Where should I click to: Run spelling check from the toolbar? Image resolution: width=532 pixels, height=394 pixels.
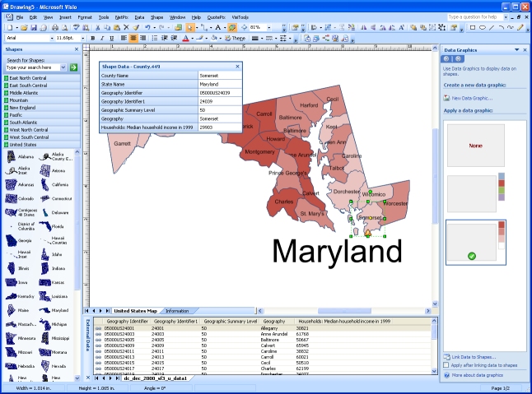[x=77, y=28]
